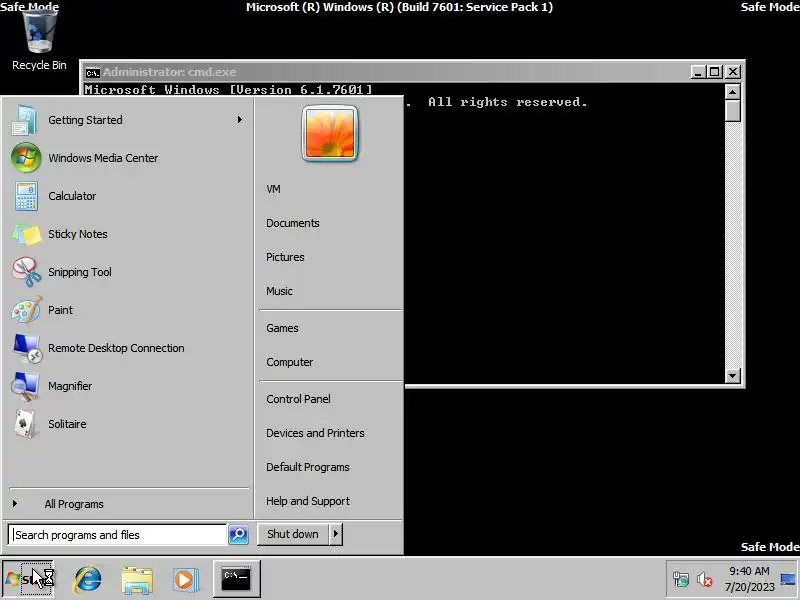This screenshot has height=600, width=800.
Task: Click the network tray icon
Action: click(681, 580)
